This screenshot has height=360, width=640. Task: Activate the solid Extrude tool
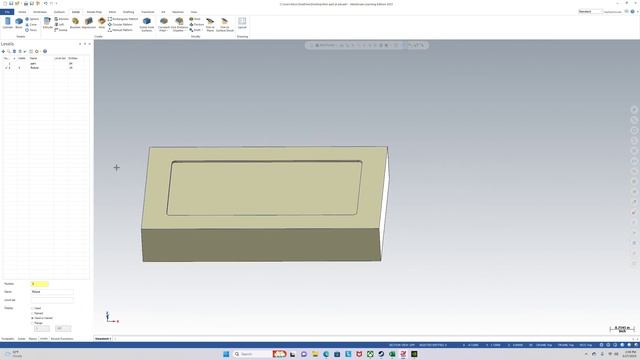48,23
